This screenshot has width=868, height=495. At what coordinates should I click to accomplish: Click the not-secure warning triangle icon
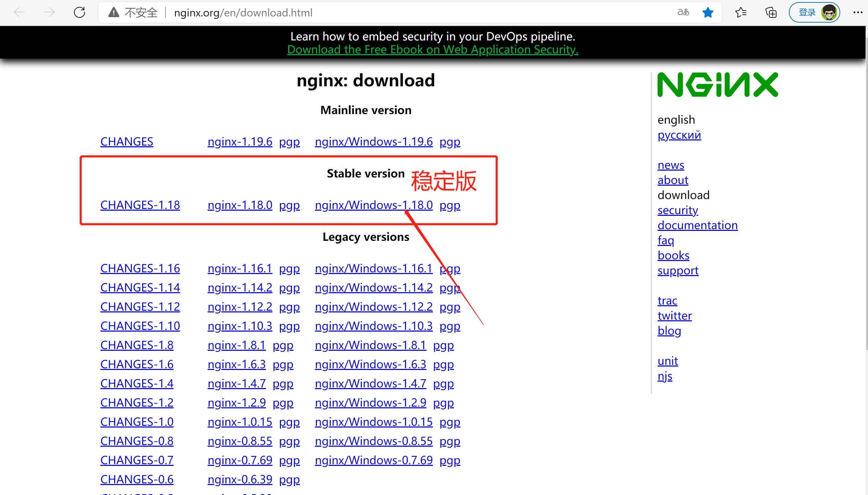[113, 13]
